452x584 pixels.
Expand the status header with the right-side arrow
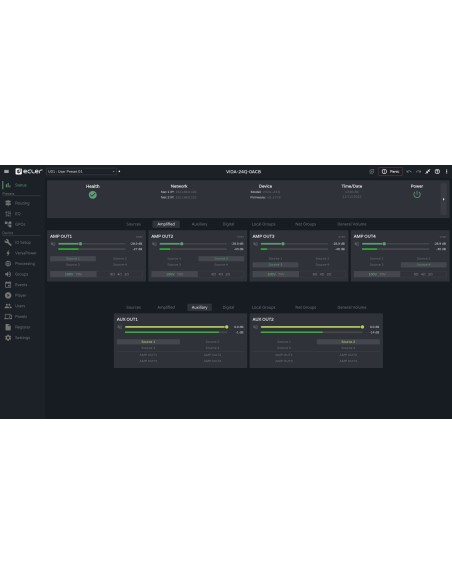443,199
